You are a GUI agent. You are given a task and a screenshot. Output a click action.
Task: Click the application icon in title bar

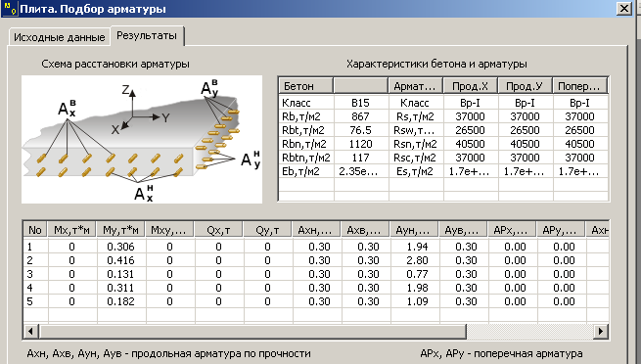pyautogui.click(x=10, y=9)
